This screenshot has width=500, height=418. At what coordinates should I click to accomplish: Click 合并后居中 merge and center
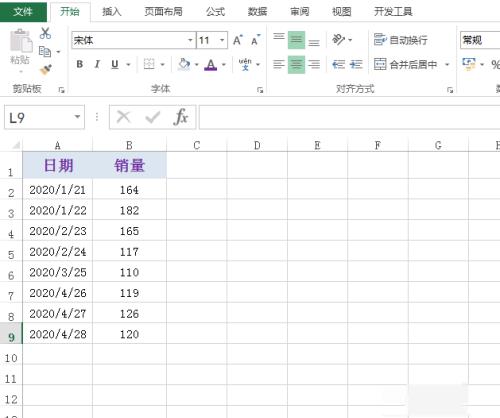(405, 64)
